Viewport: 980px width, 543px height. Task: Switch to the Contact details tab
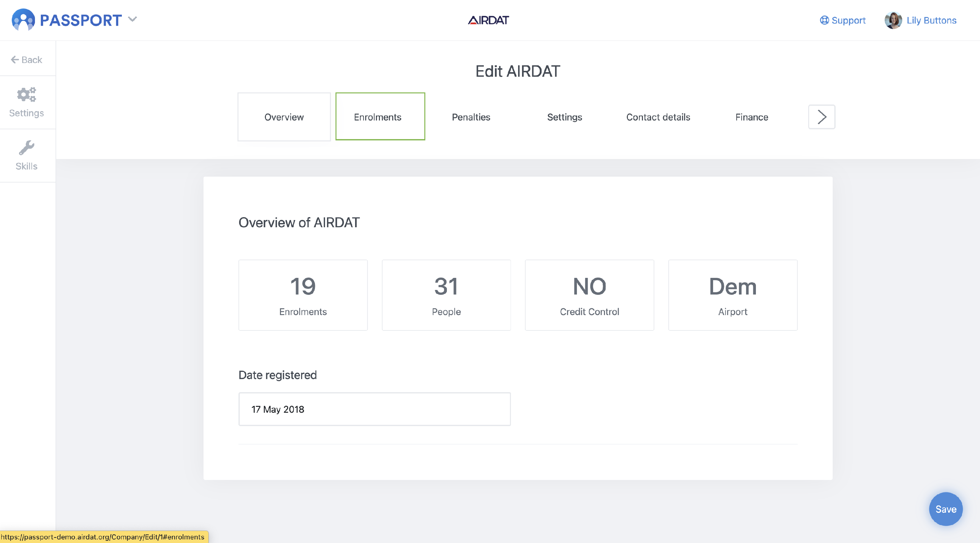[658, 117]
